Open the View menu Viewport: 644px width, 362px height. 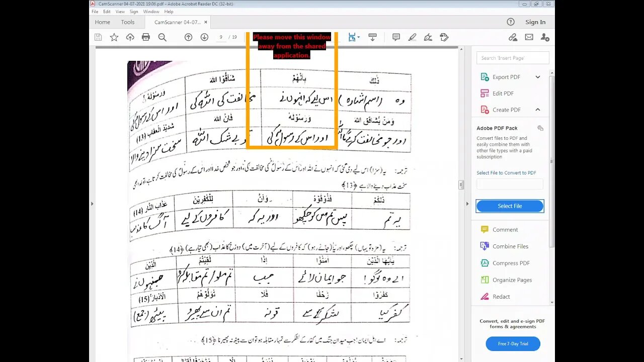[120, 12]
